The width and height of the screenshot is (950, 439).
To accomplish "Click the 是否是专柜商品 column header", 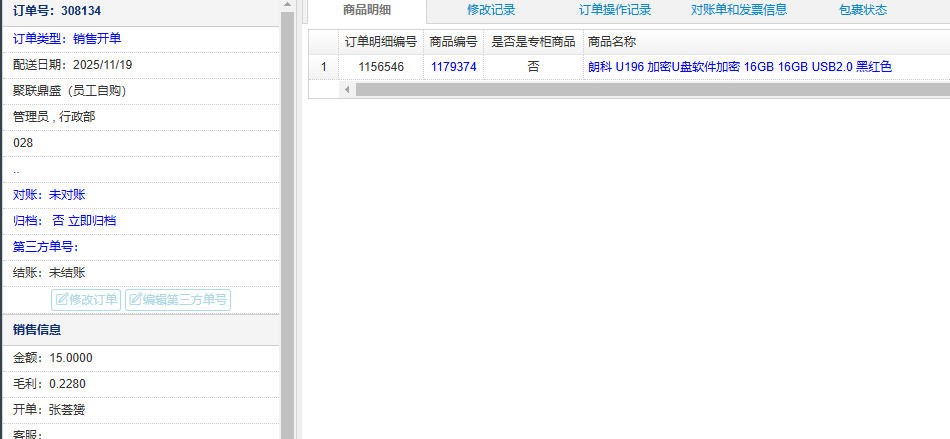I will 533,42.
